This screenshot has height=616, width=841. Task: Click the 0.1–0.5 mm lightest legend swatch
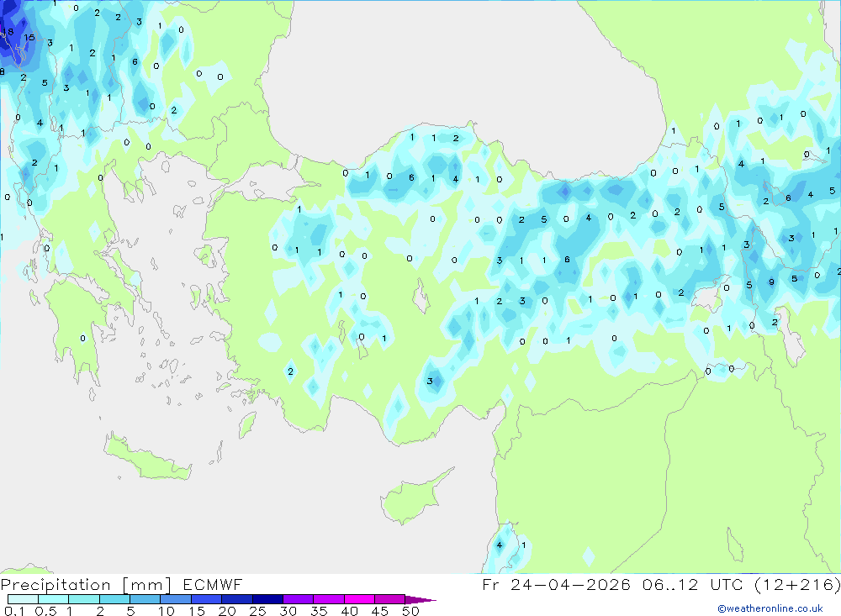click(x=23, y=599)
